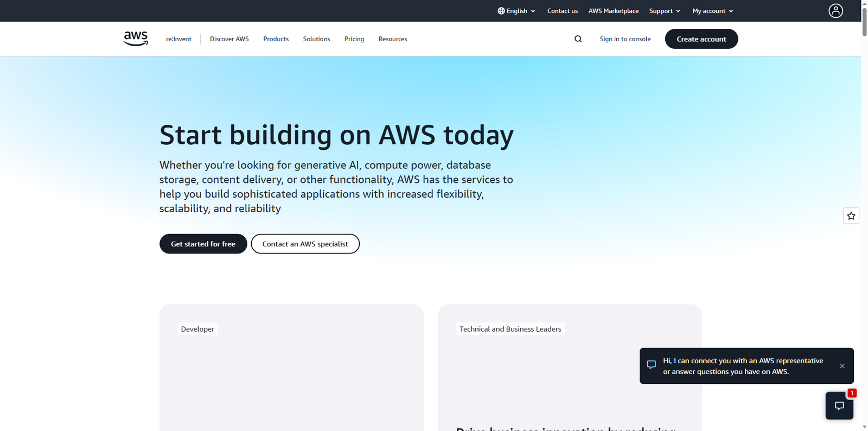Click the Start building on AWS today heading

click(336, 135)
